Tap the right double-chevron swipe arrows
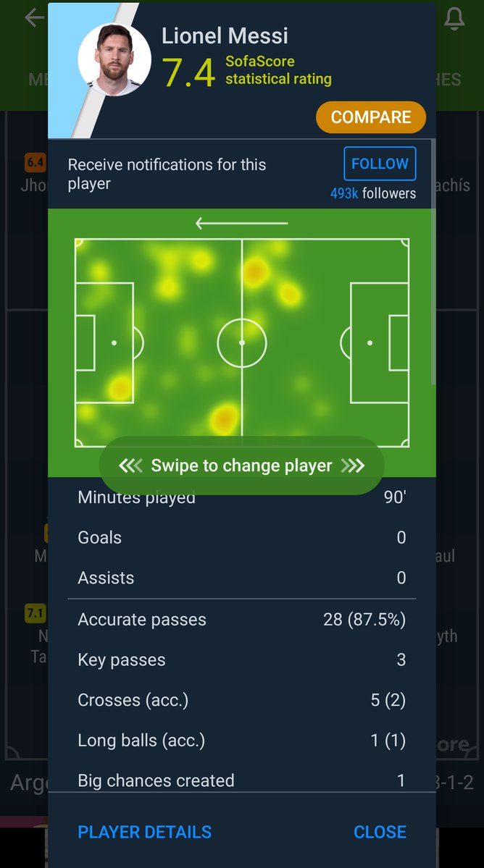This screenshot has height=868, width=484. (x=352, y=465)
